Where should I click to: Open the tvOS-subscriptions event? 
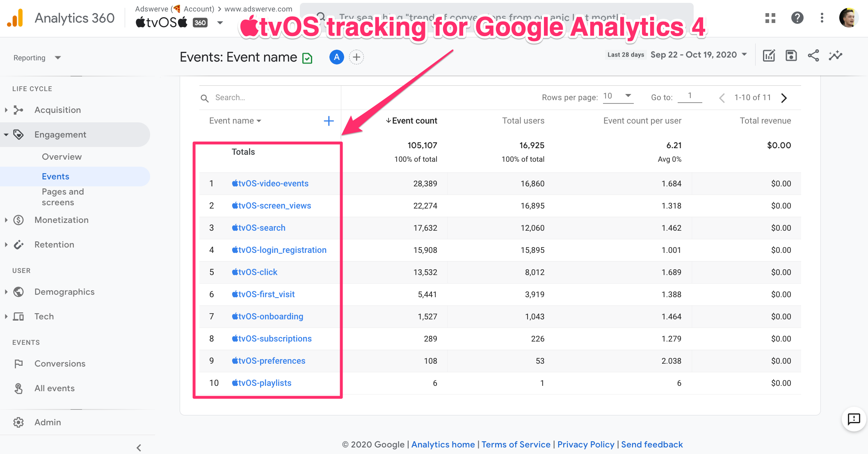tap(272, 339)
